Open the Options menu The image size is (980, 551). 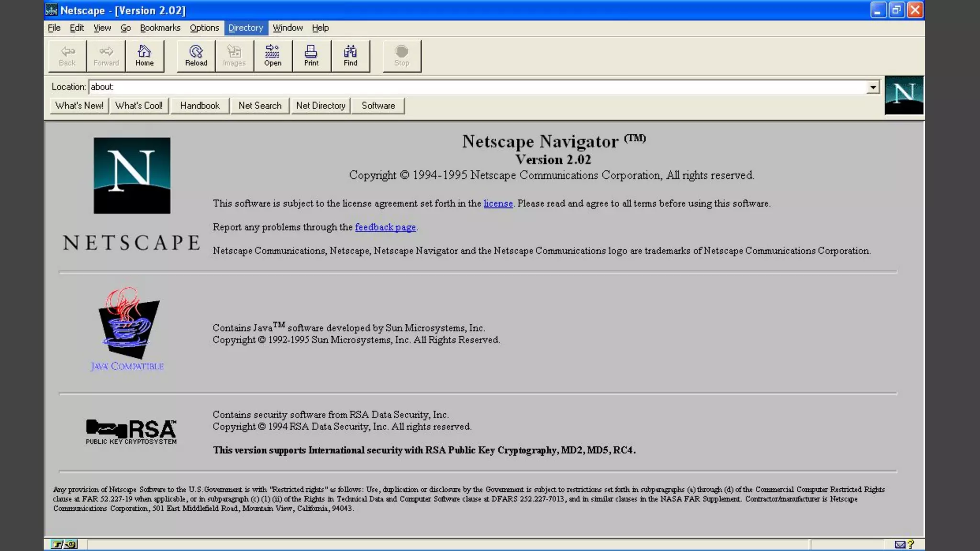point(204,28)
